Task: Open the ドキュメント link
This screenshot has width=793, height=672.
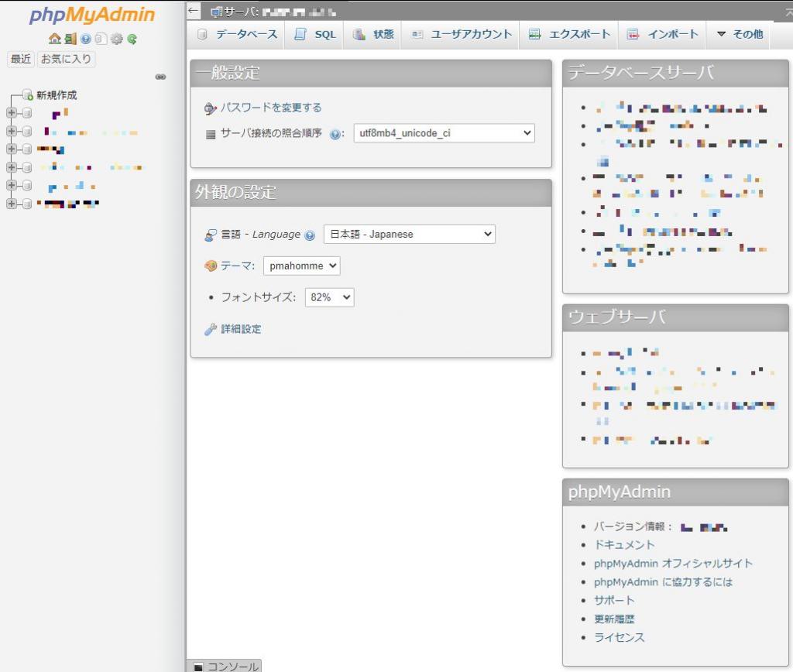Action: point(624,544)
